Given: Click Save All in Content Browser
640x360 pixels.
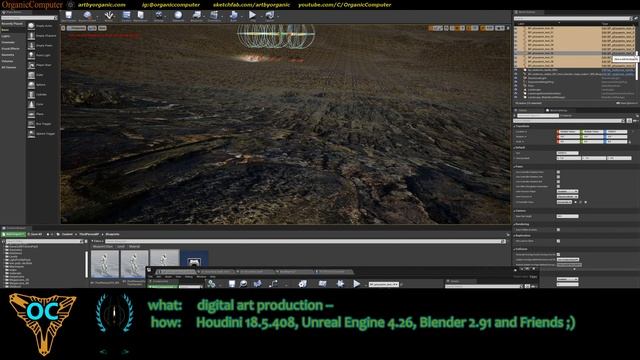Looking at the screenshot, I should point(36,234).
